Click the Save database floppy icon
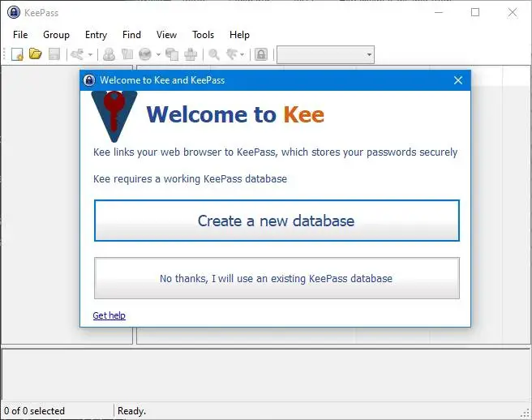This screenshot has height=420, width=532. (x=54, y=54)
